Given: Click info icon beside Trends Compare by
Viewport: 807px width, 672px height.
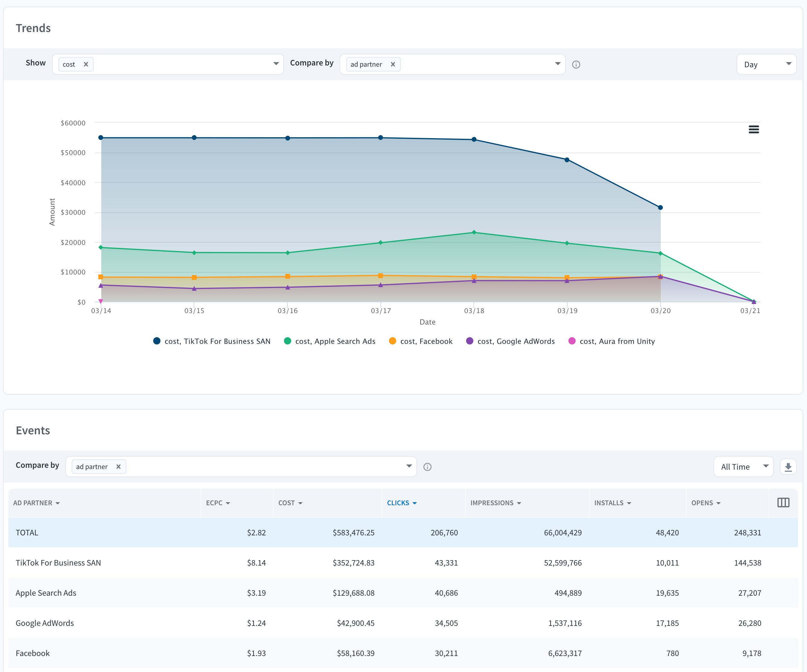Looking at the screenshot, I should click(576, 65).
